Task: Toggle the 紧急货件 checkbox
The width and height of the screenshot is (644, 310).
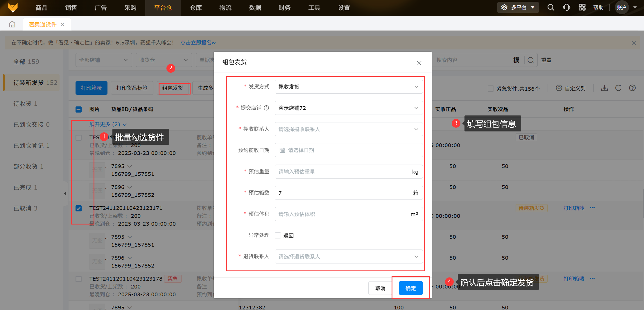Action: (491, 89)
